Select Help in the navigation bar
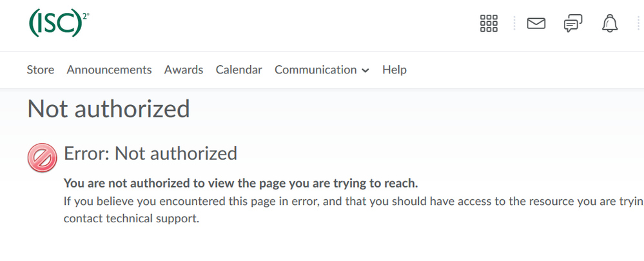Viewport: 644px width, 261px height. click(x=395, y=70)
